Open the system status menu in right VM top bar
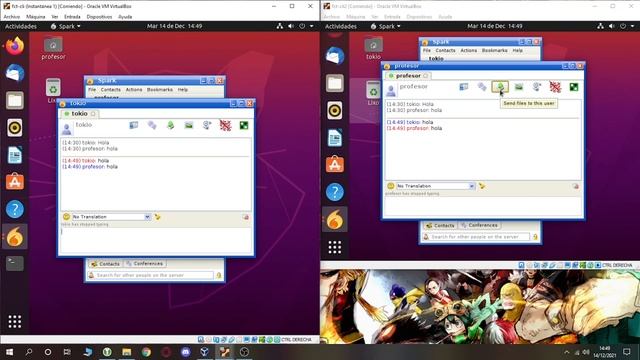 coord(616,26)
